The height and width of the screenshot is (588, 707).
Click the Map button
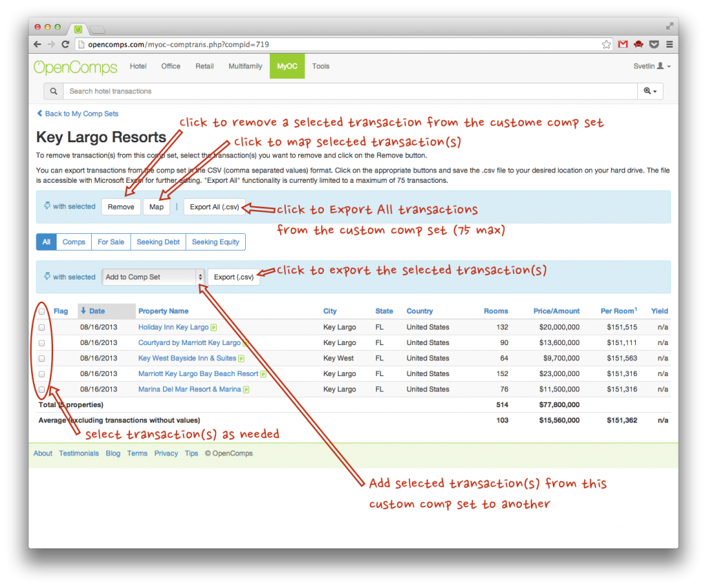click(x=157, y=207)
